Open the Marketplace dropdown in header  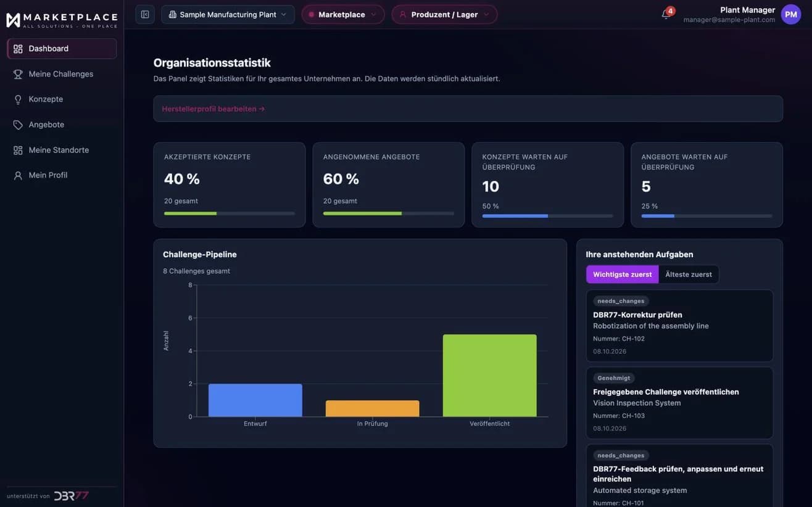click(x=343, y=14)
